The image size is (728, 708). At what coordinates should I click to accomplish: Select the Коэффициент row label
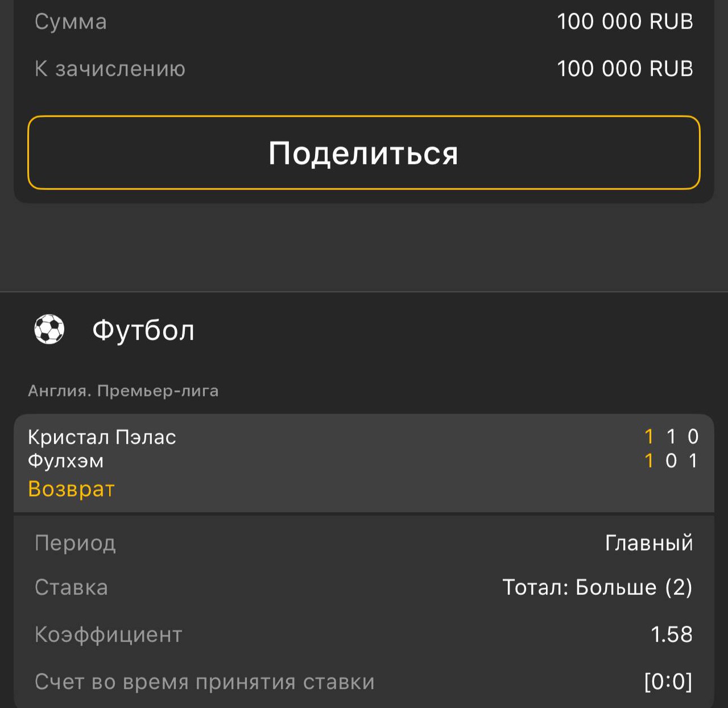point(109,635)
